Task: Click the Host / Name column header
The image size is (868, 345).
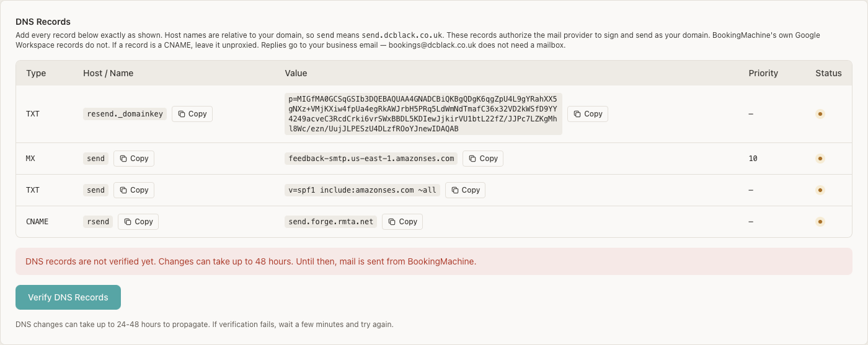Action: pos(108,73)
